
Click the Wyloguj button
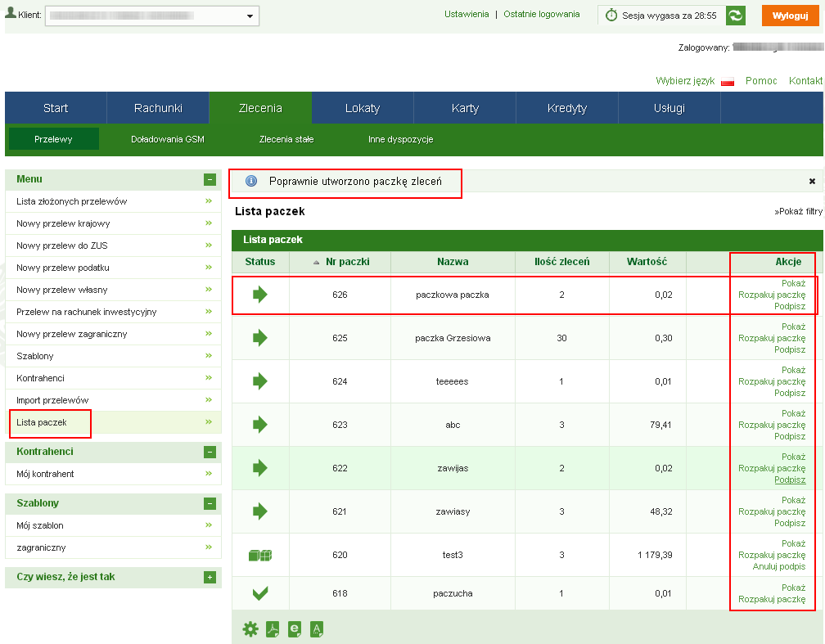(791, 16)
